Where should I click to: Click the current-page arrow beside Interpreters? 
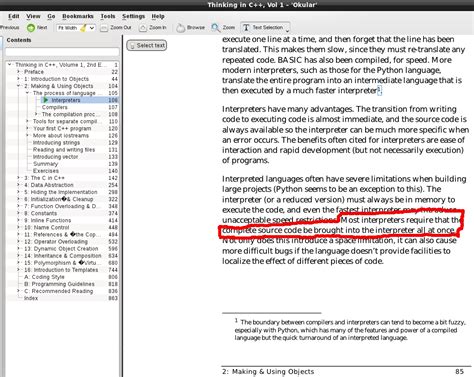pos(46,100)
